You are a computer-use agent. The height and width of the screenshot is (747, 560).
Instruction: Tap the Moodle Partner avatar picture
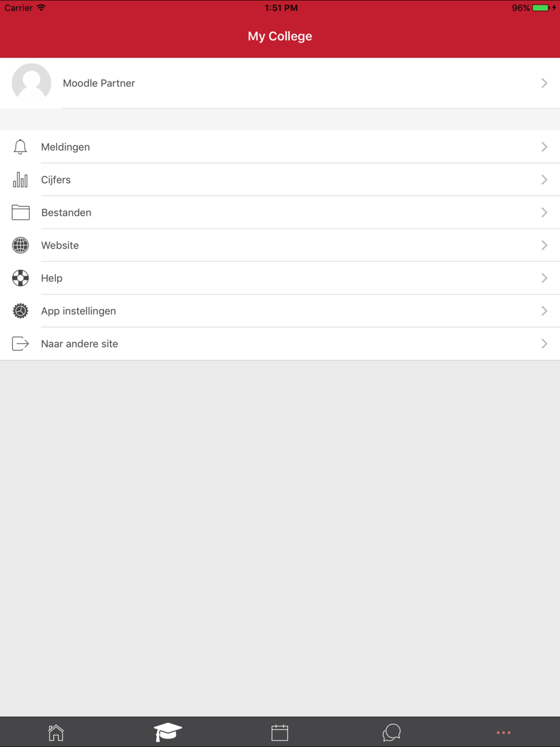click(31, 83)
